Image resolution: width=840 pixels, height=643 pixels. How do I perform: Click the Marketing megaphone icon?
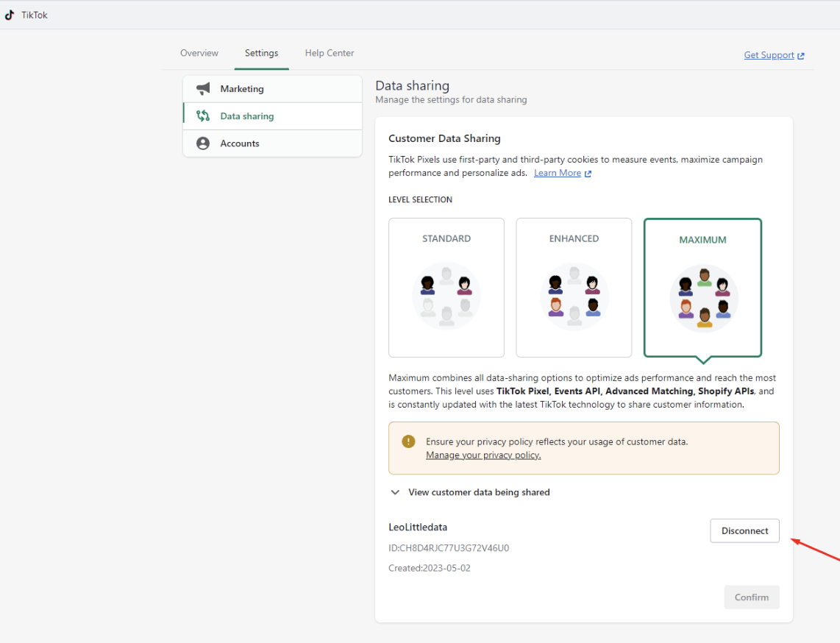[203, 89]
